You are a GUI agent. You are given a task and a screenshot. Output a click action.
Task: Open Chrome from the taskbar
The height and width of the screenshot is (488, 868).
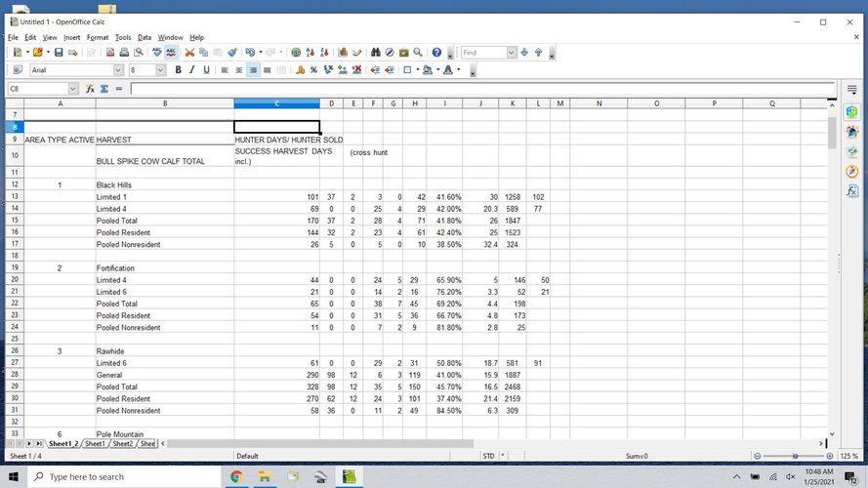[236, 476]
